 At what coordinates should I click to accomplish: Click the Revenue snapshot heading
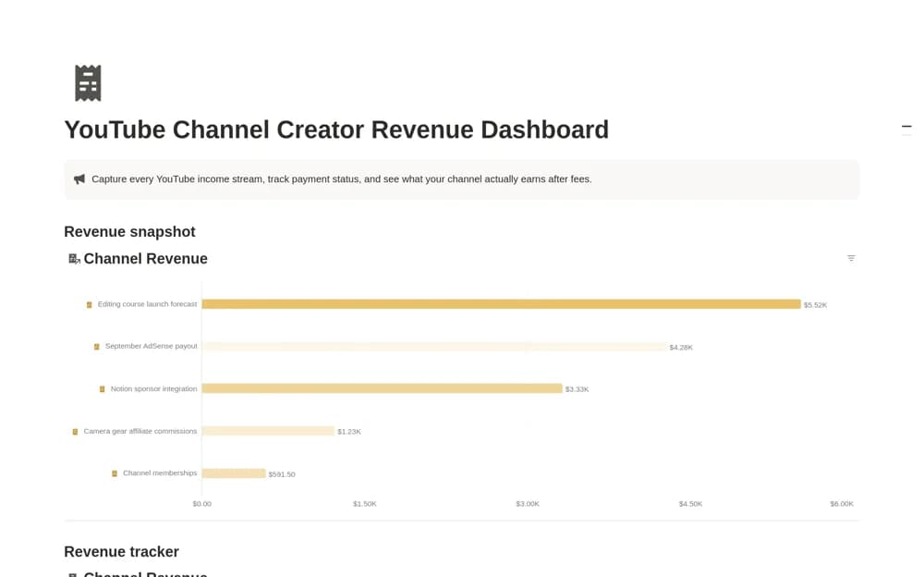(129, 231)
